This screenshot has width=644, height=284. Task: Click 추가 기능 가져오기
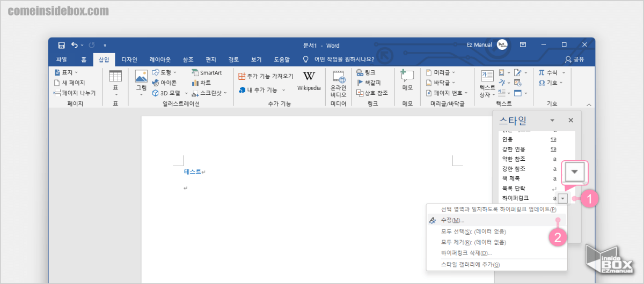(266, 76)
